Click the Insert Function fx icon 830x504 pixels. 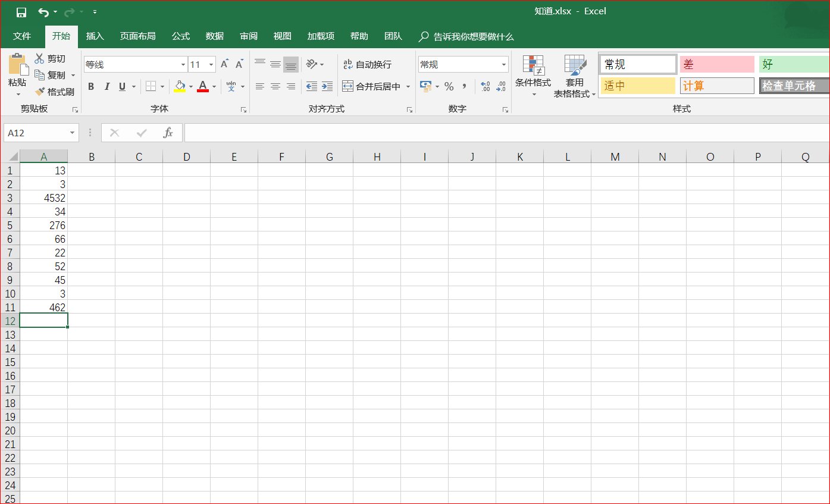coord(168,133)
